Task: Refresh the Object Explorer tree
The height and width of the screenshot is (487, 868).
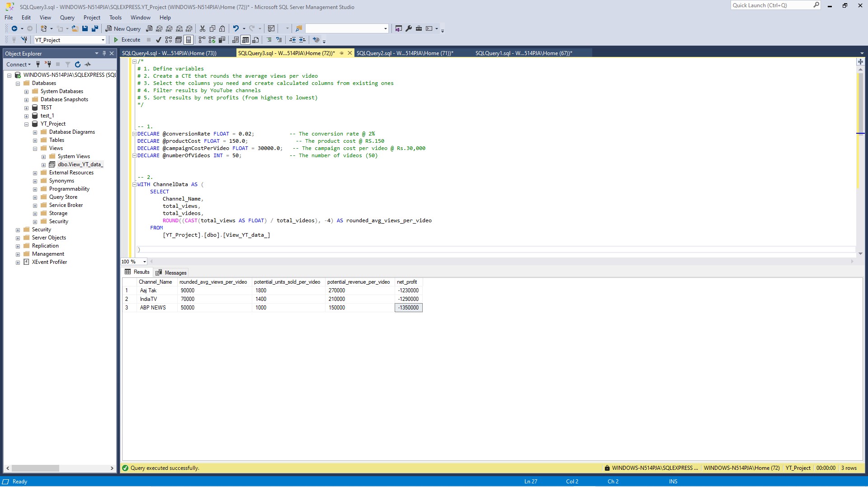Action: (x=78, y=65)
